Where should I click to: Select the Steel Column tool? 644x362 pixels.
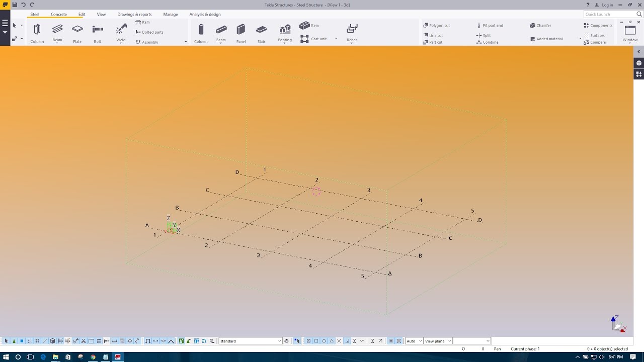[37, 32]
